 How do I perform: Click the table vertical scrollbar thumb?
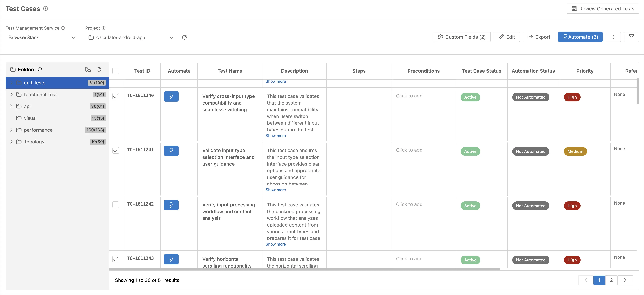pyautogui.click(x=638, y=91)
